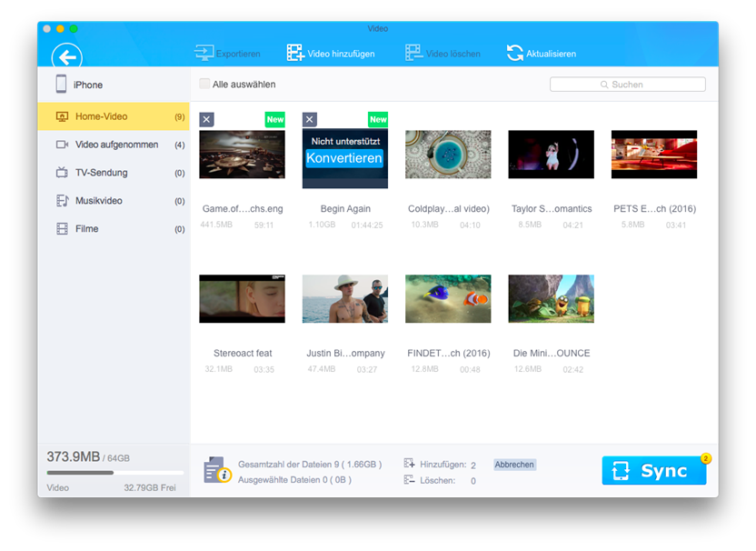Select the Stereoact feat thumbnail

tap(242, 298)
